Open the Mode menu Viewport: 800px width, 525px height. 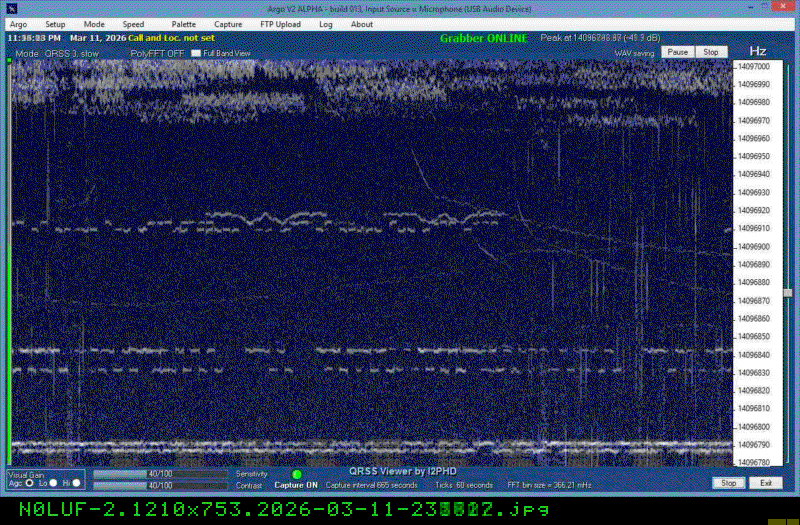coord(94,24)
